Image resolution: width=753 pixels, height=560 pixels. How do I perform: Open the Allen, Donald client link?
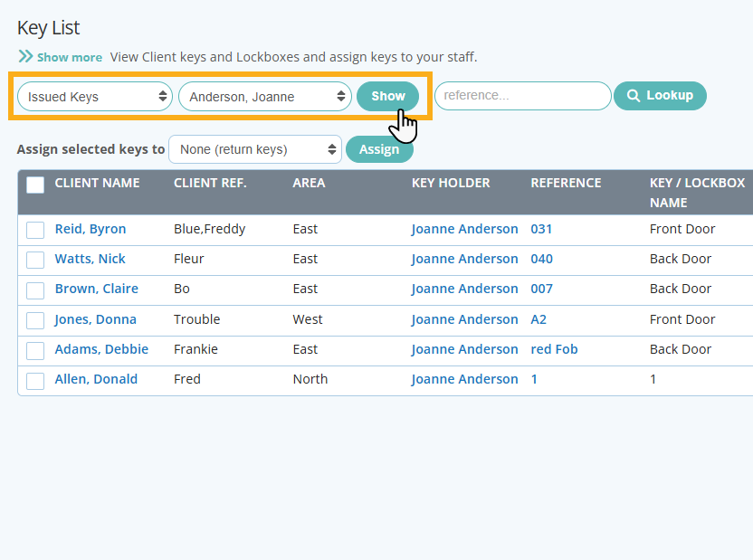[96, 379]
